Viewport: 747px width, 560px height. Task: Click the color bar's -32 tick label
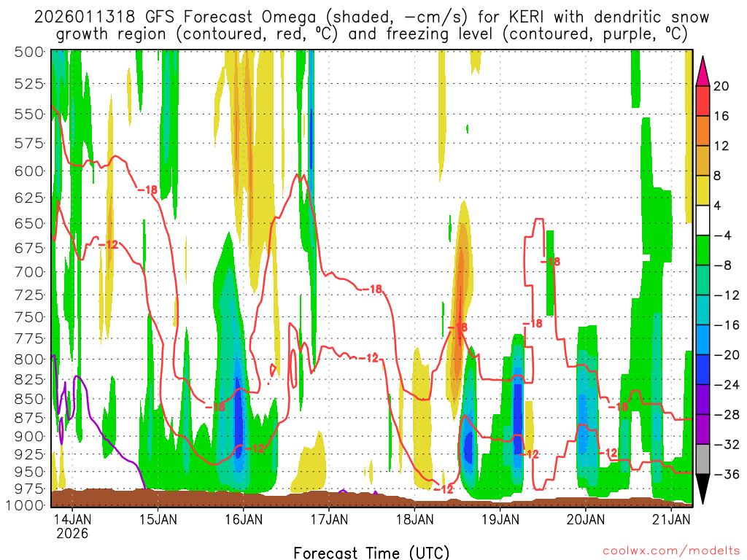click(727, 445)
